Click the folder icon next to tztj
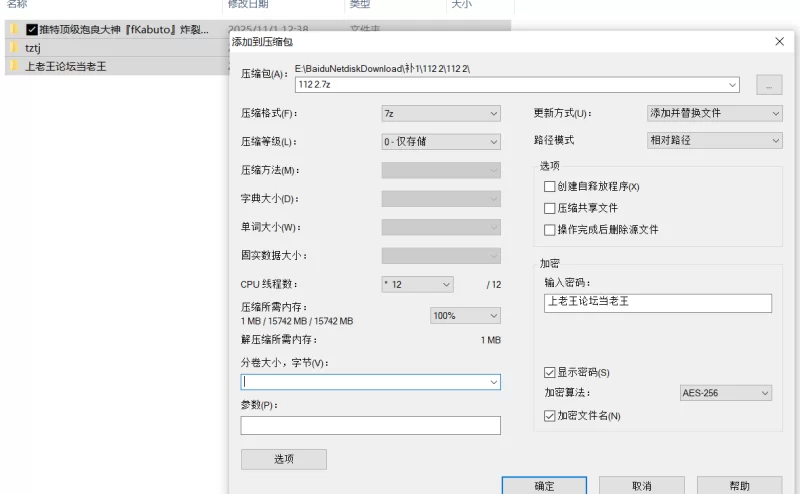 pyautogui.click(x=14, y=48)
